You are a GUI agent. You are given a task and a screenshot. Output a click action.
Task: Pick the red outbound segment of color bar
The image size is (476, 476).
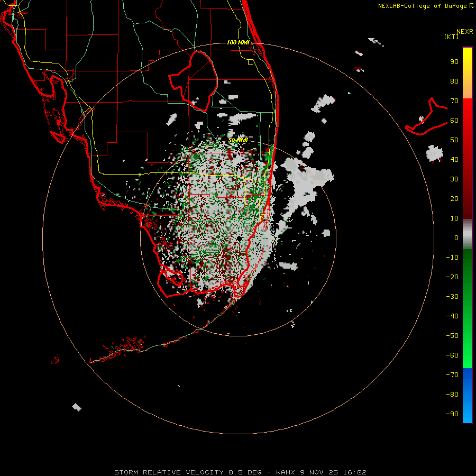coord(467,159)
